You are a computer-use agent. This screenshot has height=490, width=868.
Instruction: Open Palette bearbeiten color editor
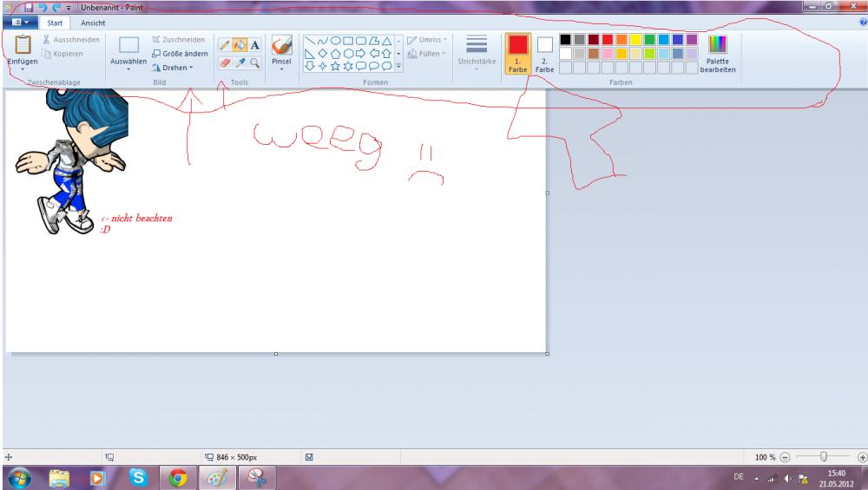point(718,53)
